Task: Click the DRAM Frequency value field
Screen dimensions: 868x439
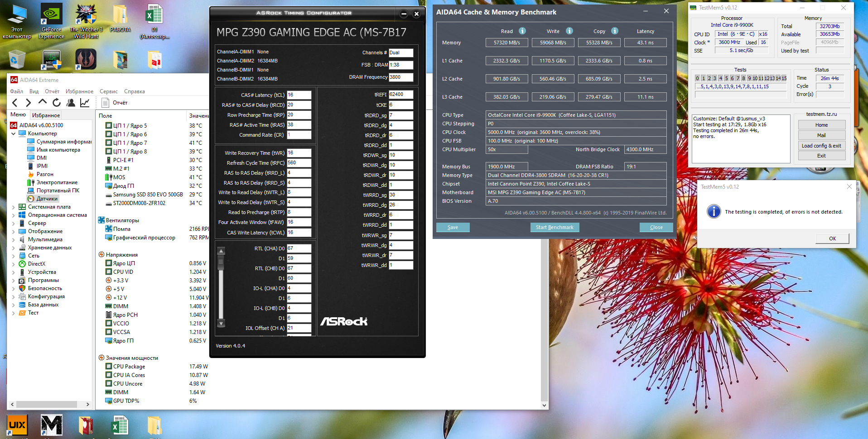Action: click(401, 77)
